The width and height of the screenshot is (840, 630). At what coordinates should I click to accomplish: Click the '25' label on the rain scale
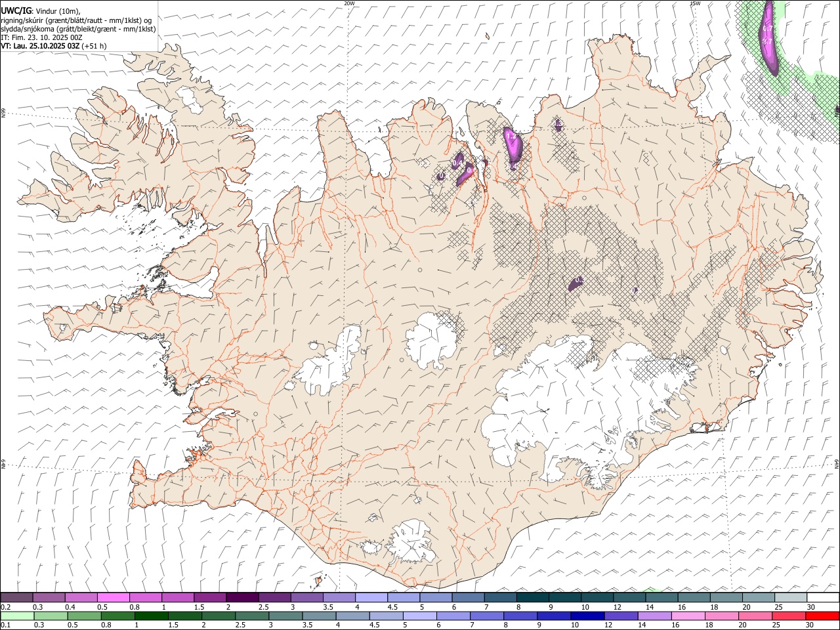click(776, 625)
